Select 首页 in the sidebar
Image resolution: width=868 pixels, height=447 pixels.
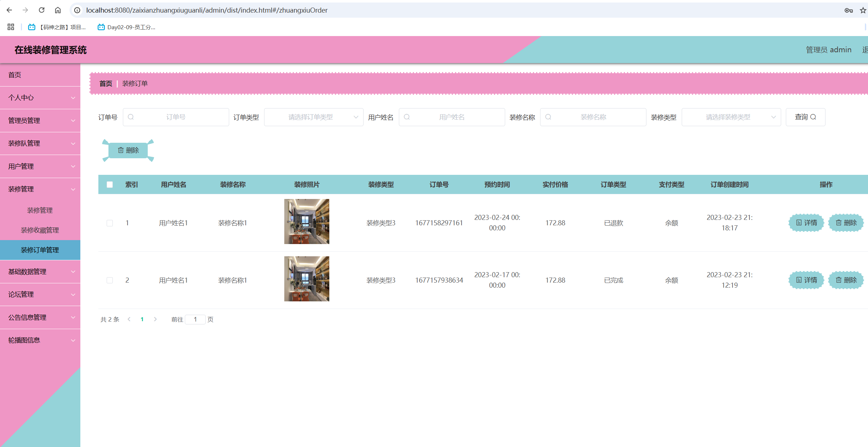pyautogui.click(x=15, y=75)
